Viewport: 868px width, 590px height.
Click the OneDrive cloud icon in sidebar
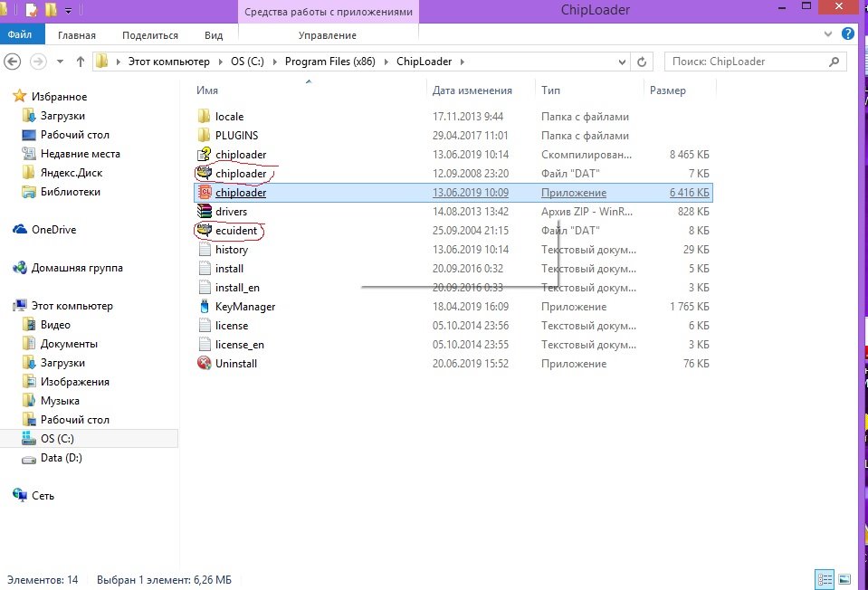click(x=20, y=230)
